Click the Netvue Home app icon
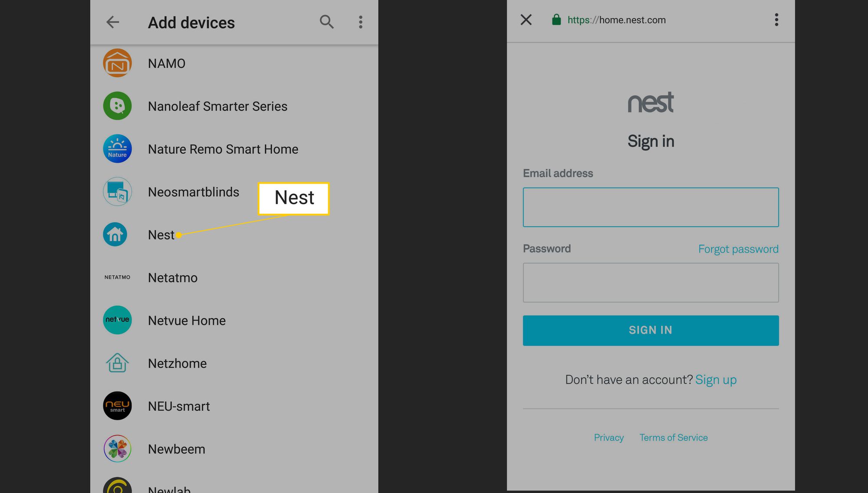Image resolution: width=868 pixels, height=493 pixels. click(118, 320)
